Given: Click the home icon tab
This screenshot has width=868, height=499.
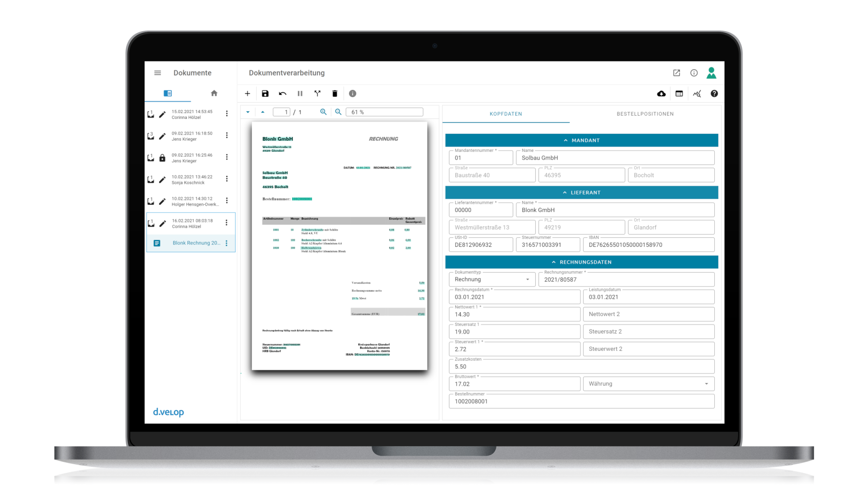Looking at the screenshot, I should point(214,93).
